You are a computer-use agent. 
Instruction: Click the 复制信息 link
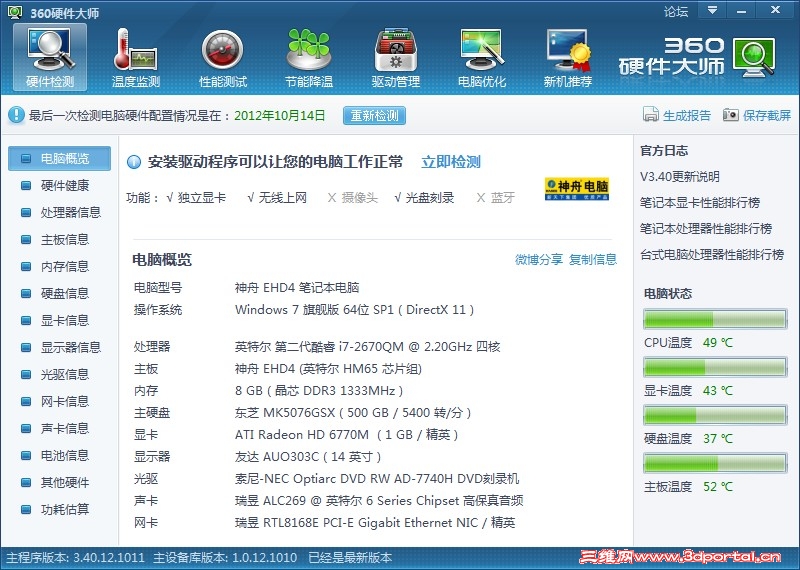[x=593, y=260]
